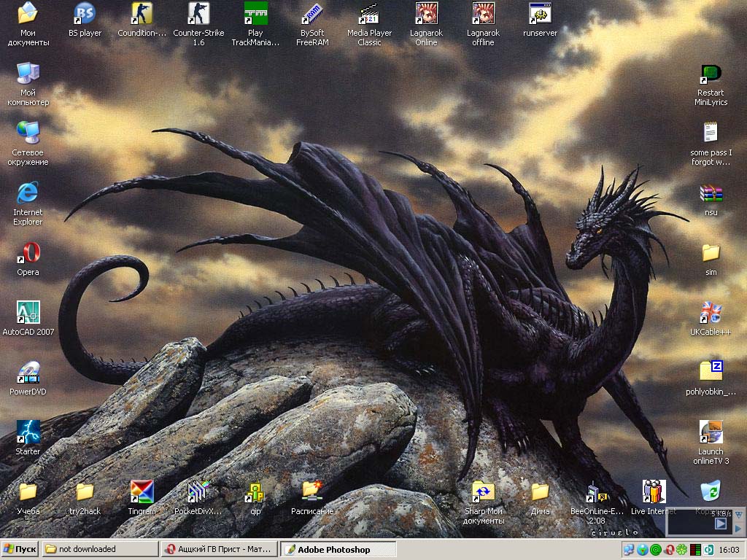Click the green ICQ flower tray icon

(x=682, y=550)
